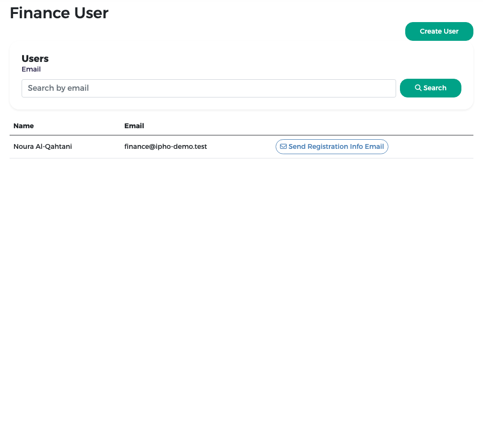Screen dimensions: 483x448
Task: Click the Email label above search field
Action: [x=31, y=69]
